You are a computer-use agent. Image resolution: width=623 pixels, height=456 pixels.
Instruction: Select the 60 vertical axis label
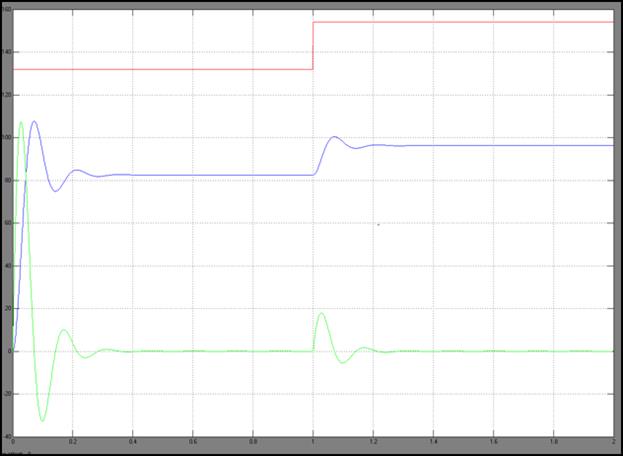tap(8, 223)
